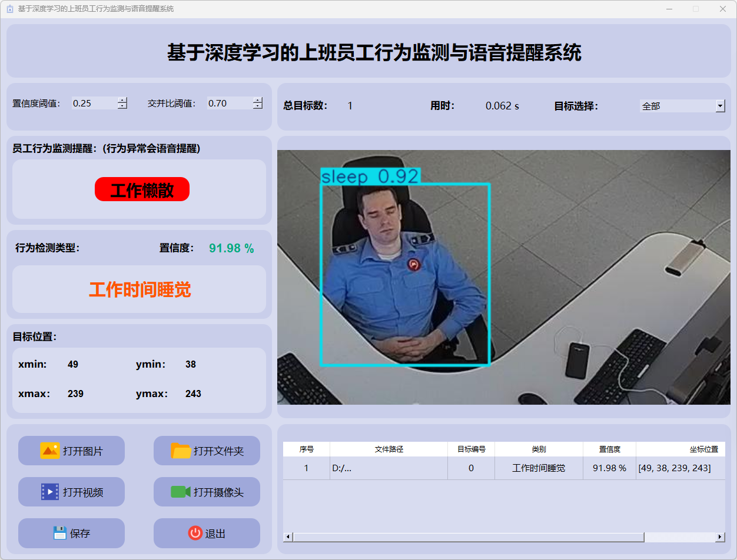Click the floppy disk save icon

coord(59,533)
